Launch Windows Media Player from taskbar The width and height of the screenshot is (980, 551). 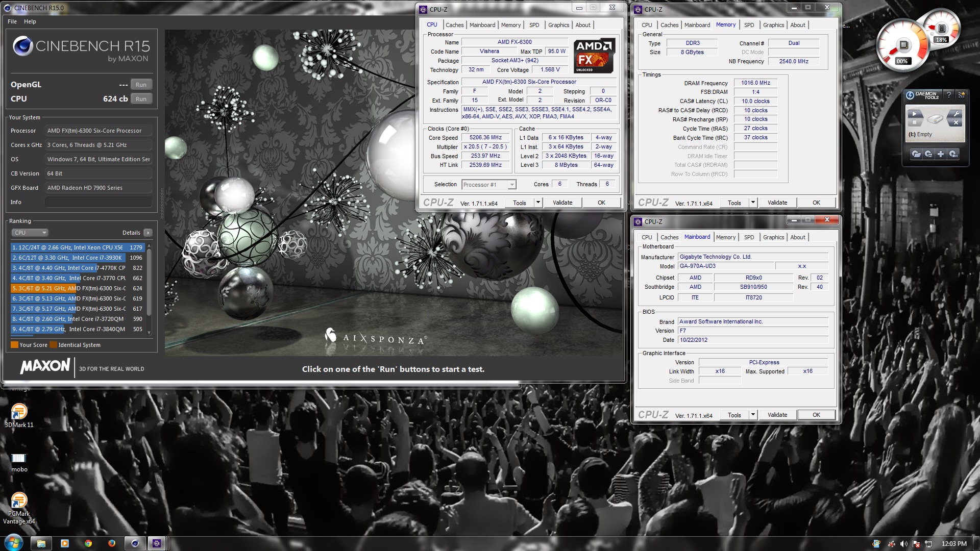tap(65, 543)
